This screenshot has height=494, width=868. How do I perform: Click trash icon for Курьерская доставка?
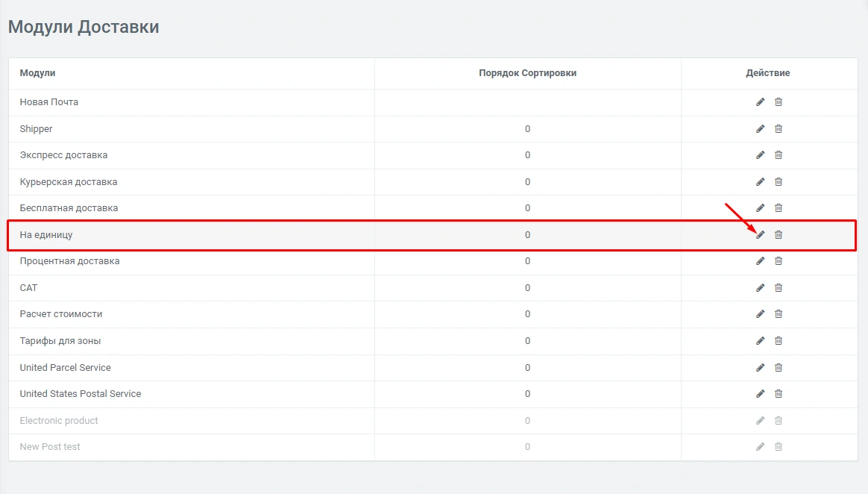[x=778, y=182]
